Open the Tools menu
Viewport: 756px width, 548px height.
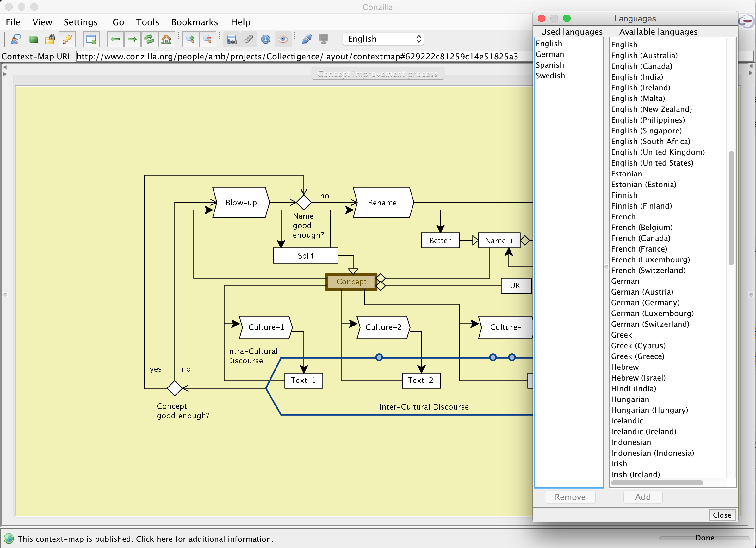(x=147, y=22)
